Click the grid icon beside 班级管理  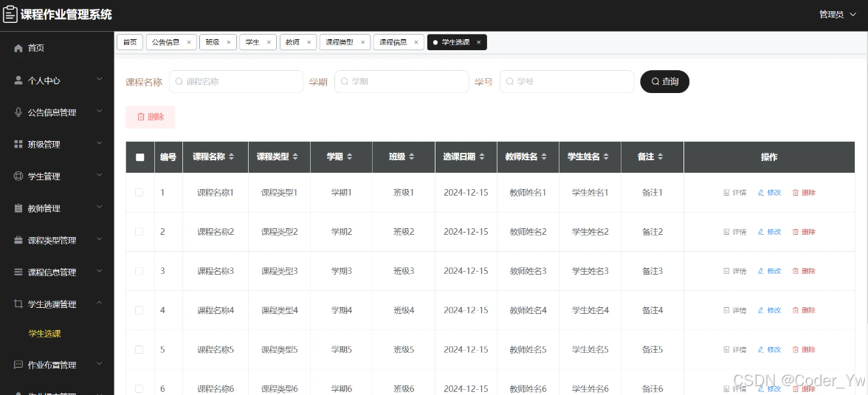click(18, 145)
